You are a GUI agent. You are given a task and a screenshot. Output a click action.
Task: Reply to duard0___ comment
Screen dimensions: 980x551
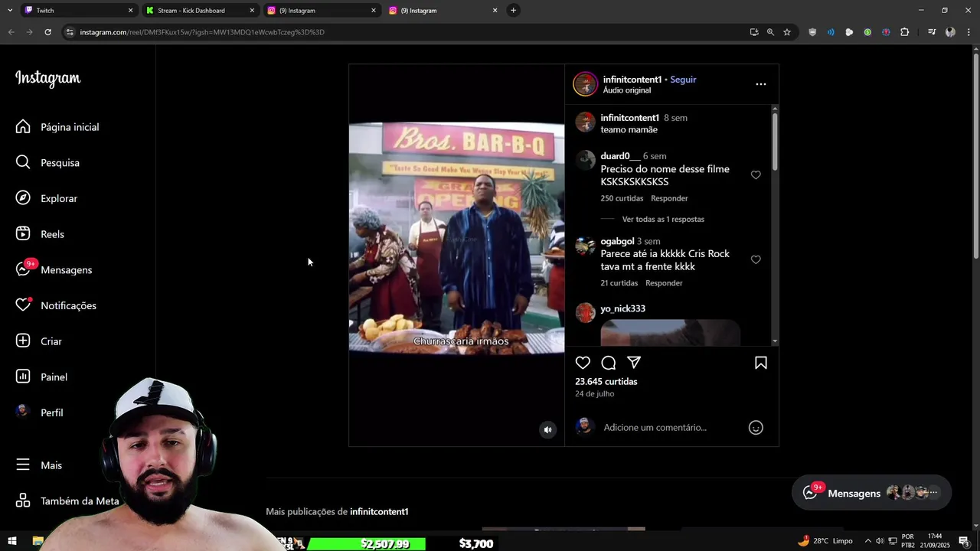click(669, 198)
